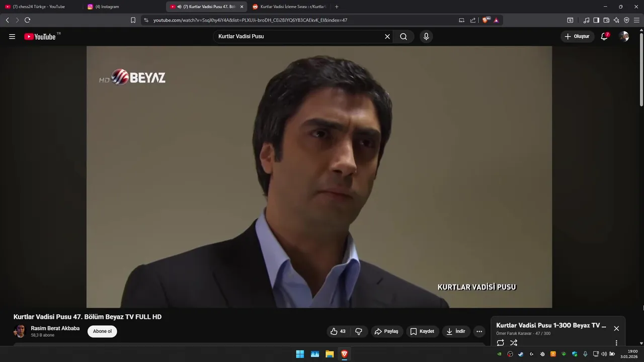Image resolution: width=644 pixels, height=362 pixels.
Task: Open playlist panel three-dot options
Action: (616, 343)
